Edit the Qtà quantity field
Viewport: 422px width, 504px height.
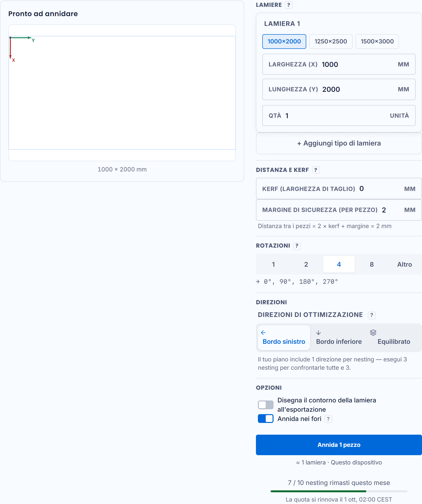[339, 116]
